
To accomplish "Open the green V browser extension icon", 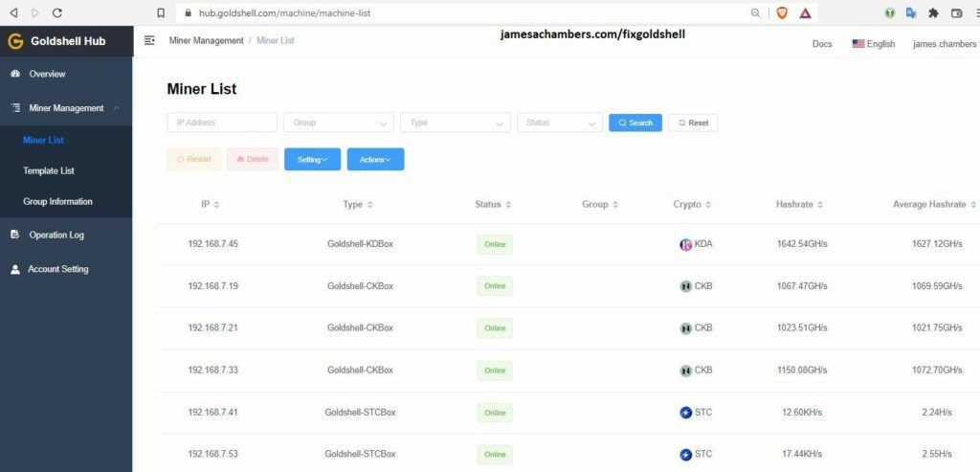I will pyautogui.click(x=891, y=12).
